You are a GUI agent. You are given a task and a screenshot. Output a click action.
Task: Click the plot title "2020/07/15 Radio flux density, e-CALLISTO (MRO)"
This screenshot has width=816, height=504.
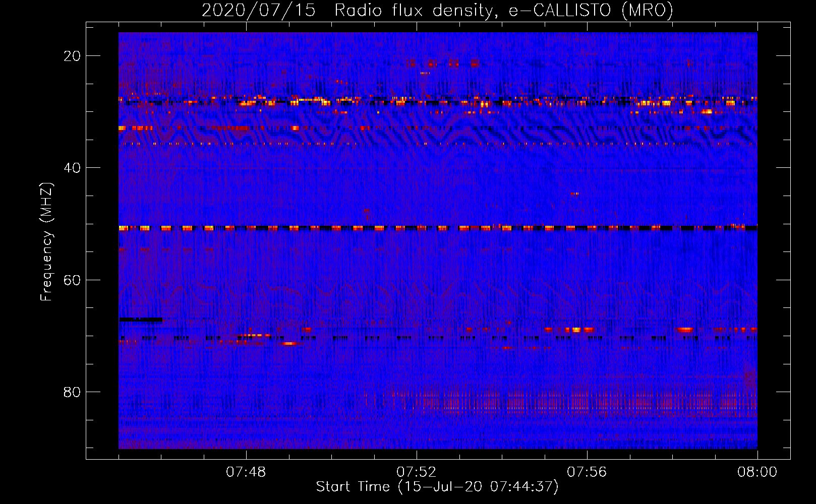click(x=437, y=11)
